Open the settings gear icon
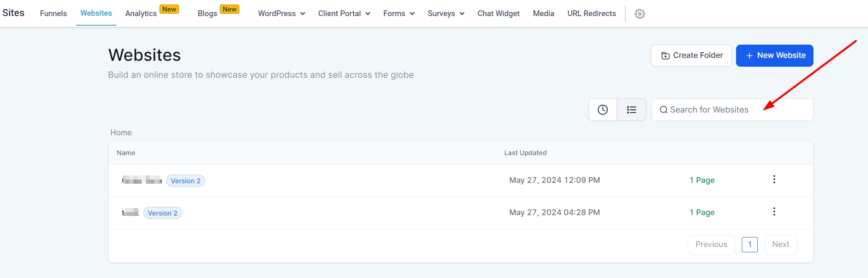Viewport: 868px width, 278px height. (x=640, y=14)
